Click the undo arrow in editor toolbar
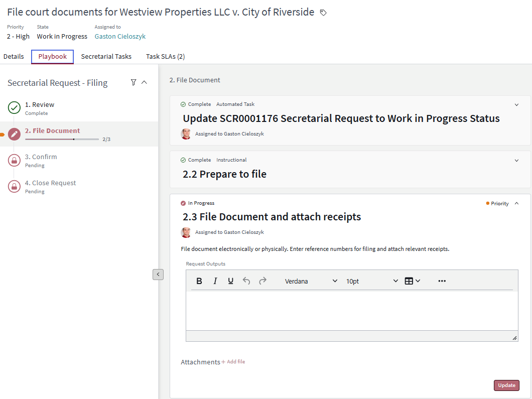Viewport: 532px width, 399px height. [246, 281]
